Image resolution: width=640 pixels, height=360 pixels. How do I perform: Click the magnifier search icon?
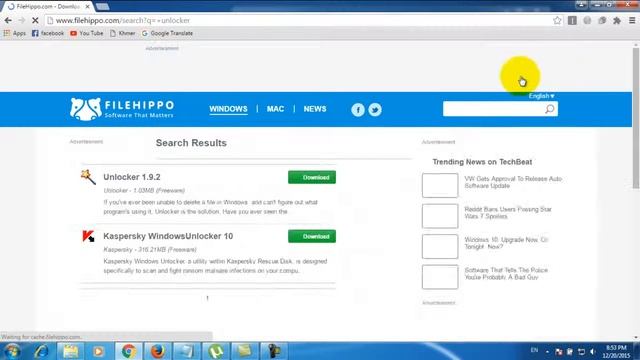[550, 109]
